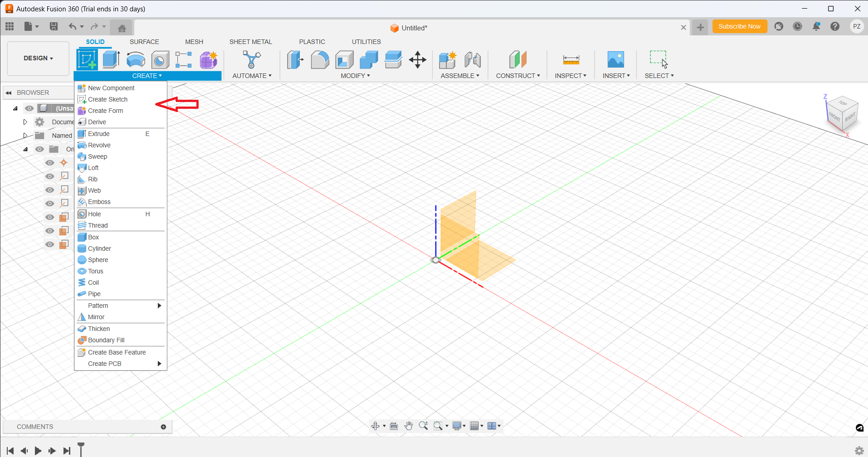Toggle visibility of the origin point item
This screenshot has width=868, height=457.
pyautogui.click(x=50, y=163)
